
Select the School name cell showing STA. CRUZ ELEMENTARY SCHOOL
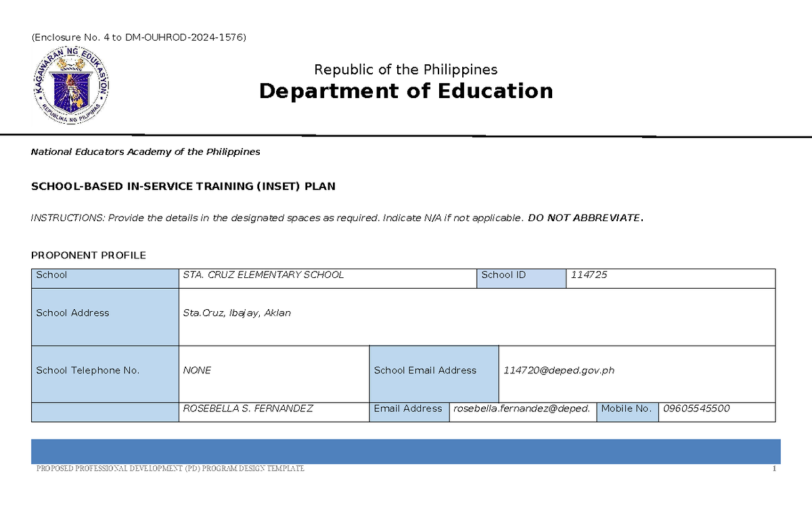pyautogui.click(x=264, y=275)
